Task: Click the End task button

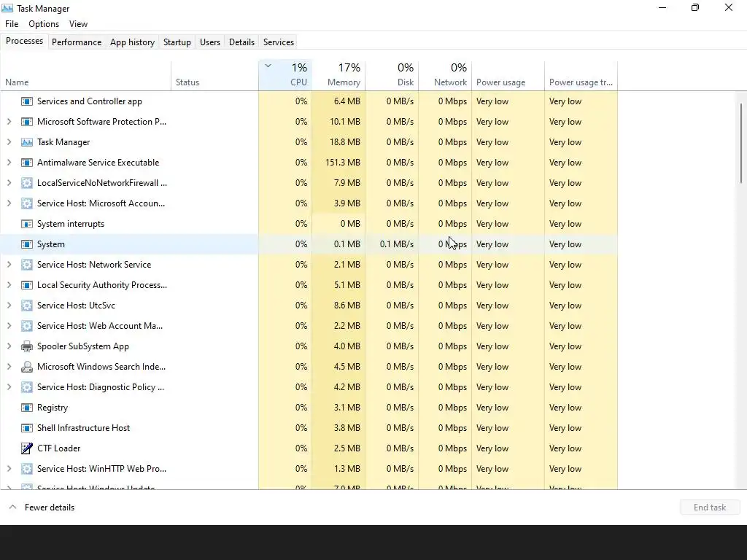Action: click(710, 507)
